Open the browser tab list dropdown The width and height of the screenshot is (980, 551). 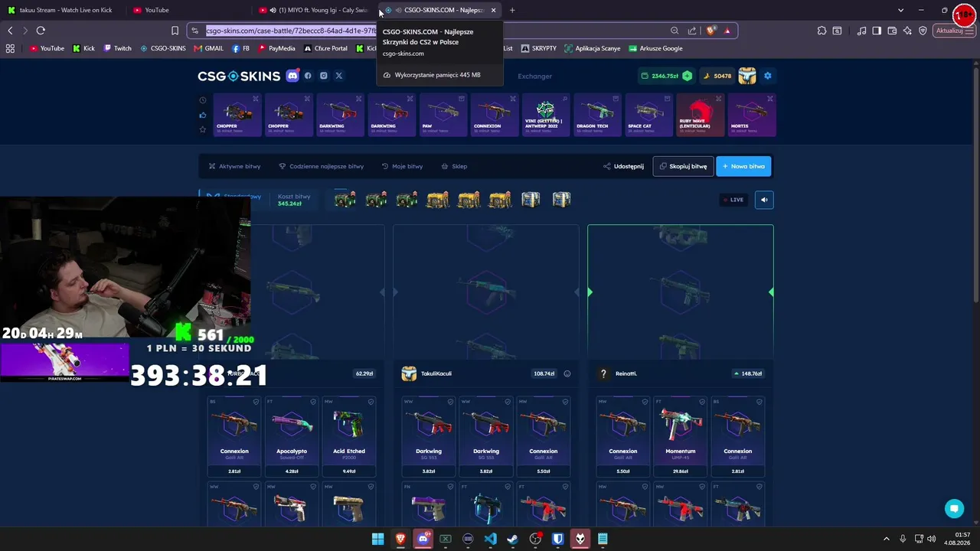900,10
